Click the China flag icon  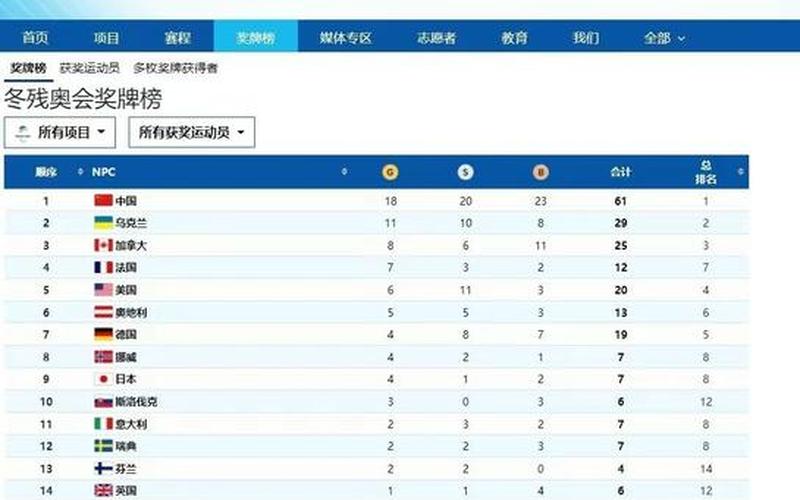tap(103, 201)
